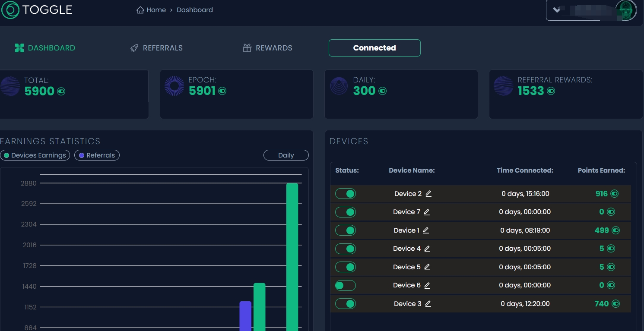This screenshot has width=644, height=331.
Task: Toggle the Referrals chart series
Action: click(x=97, y=155)
